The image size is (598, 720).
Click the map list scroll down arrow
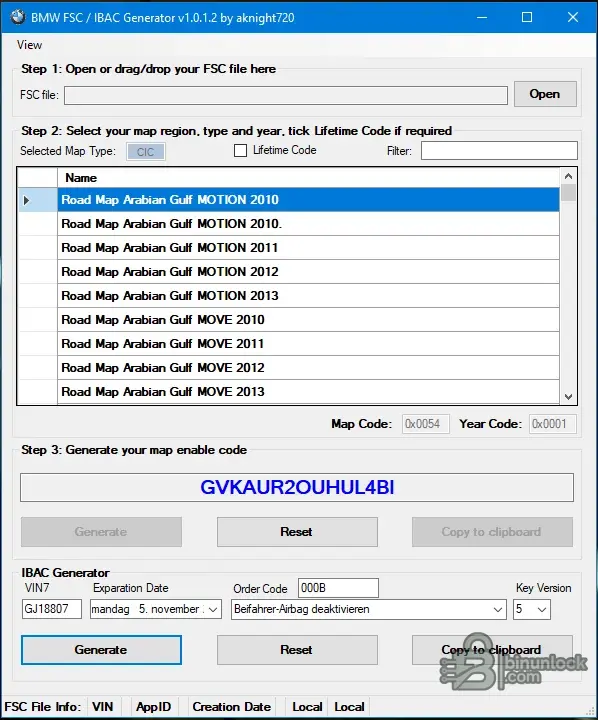tap(568, 397)
